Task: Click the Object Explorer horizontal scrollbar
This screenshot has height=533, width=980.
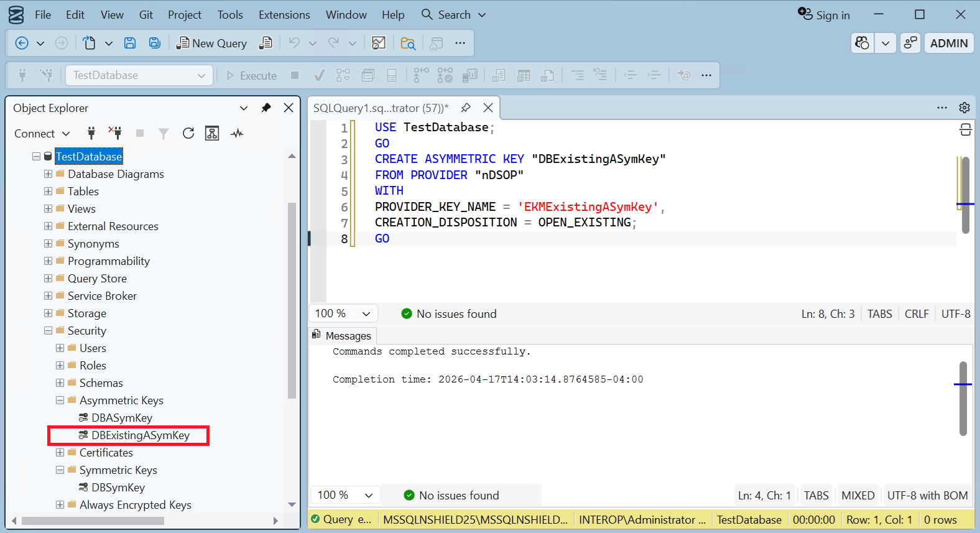Action: (x=93, y=521)
